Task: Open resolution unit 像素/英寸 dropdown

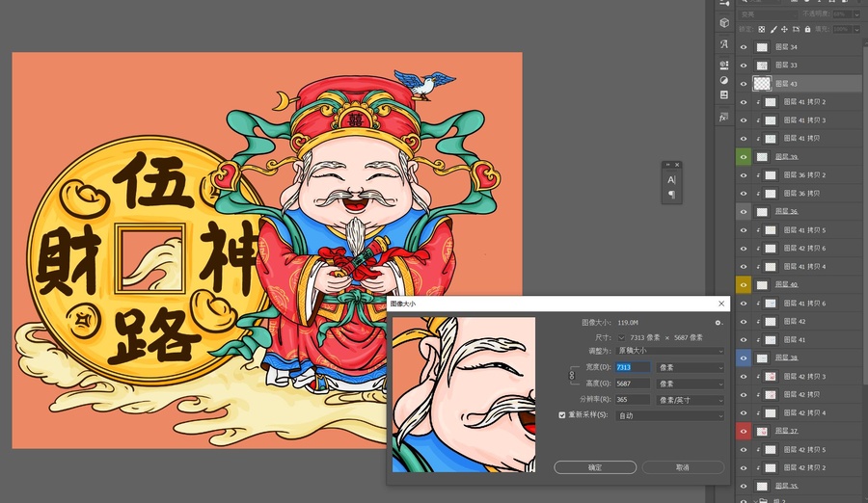Action: 690,400
